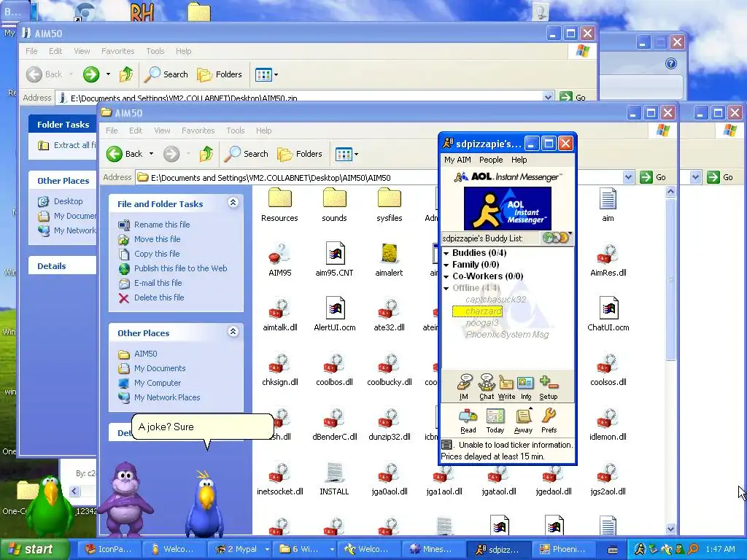Open File menu in front AIM50 window
Image resolution: width=747 pixels, height=560 pixels.
click(x=112, y=131)
